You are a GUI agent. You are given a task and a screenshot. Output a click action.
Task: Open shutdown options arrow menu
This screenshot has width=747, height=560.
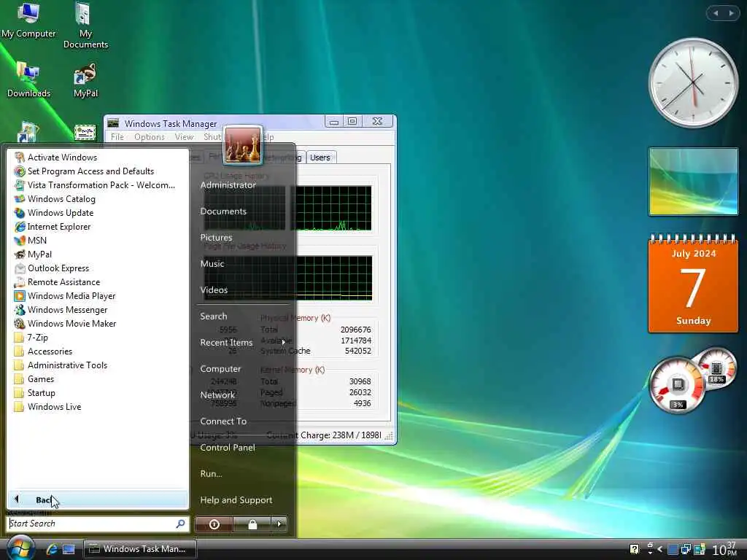279,524
